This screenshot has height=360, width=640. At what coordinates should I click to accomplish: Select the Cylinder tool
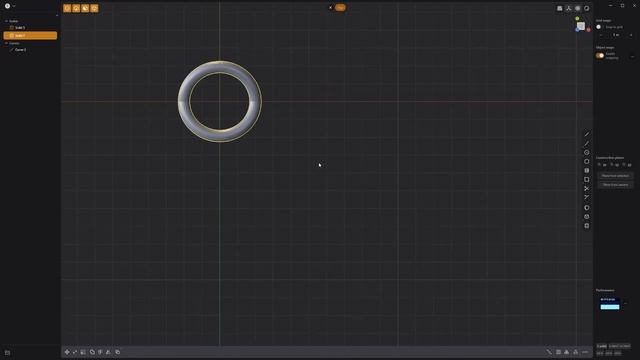(587, 217)
